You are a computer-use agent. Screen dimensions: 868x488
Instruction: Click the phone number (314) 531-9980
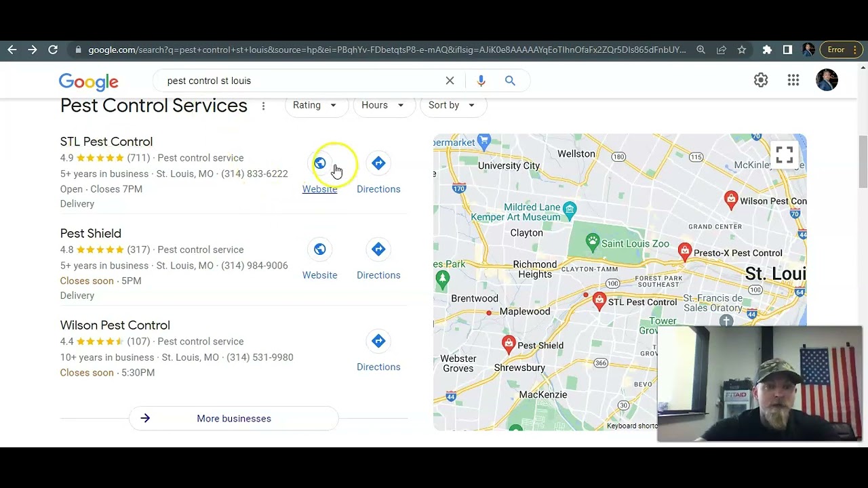point(260,357)
